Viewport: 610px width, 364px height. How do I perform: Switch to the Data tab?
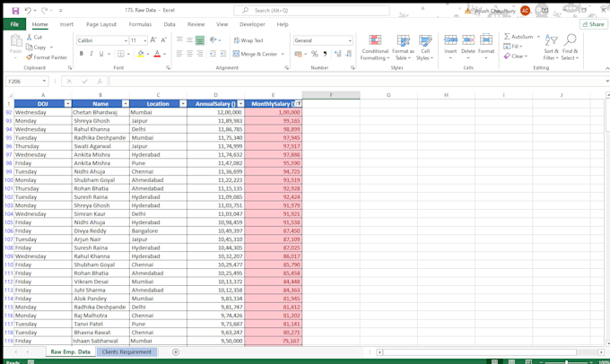pos(170,24)
